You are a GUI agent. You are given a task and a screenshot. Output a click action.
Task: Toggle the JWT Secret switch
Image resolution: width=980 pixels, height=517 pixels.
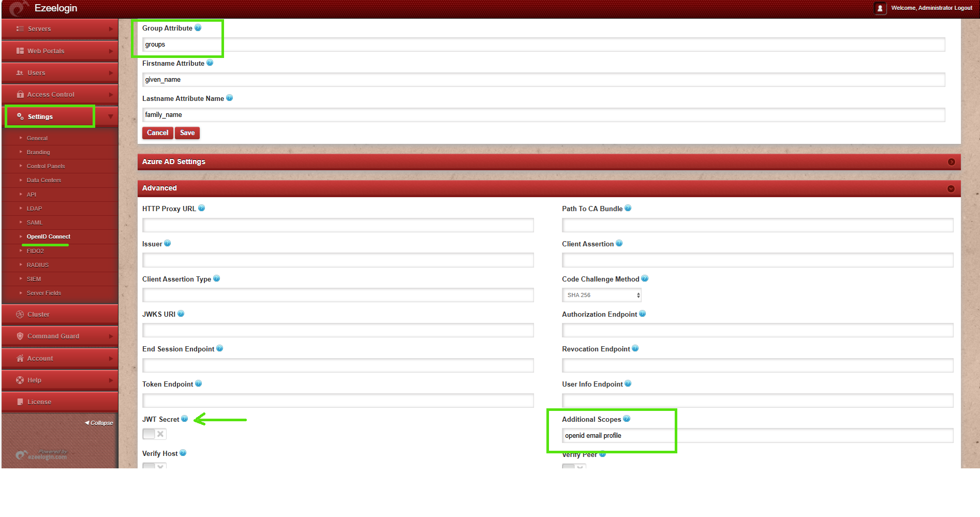(x=154, y=434)
